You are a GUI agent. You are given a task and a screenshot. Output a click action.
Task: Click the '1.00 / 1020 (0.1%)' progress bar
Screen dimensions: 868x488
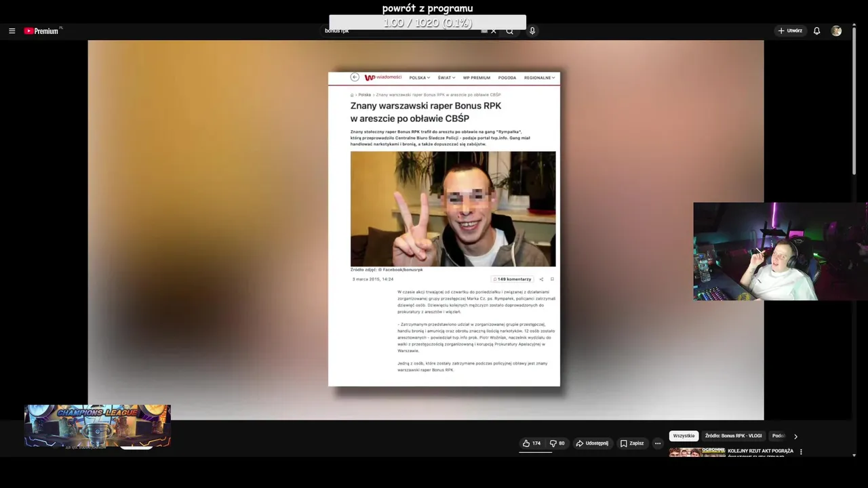click(427, 22)
